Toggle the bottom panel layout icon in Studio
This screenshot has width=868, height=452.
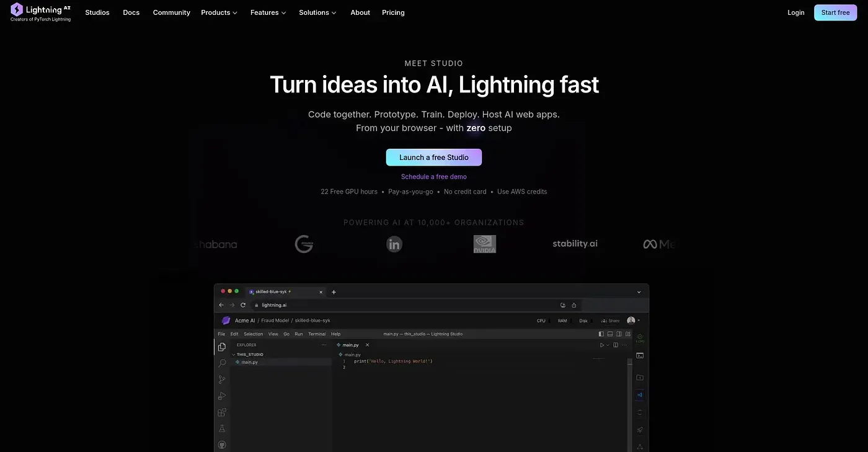(610, 334)
